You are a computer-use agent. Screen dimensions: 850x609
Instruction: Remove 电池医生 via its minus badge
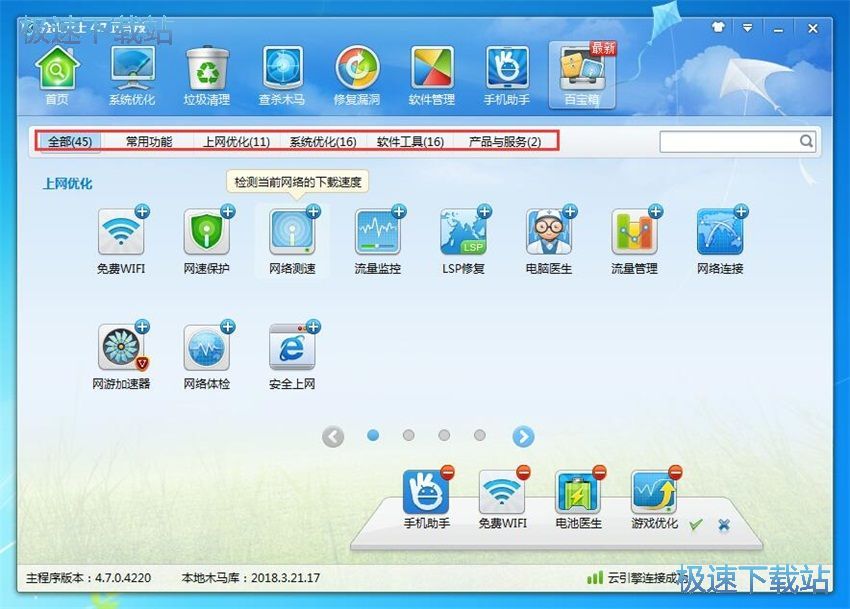tap(600, 473)
